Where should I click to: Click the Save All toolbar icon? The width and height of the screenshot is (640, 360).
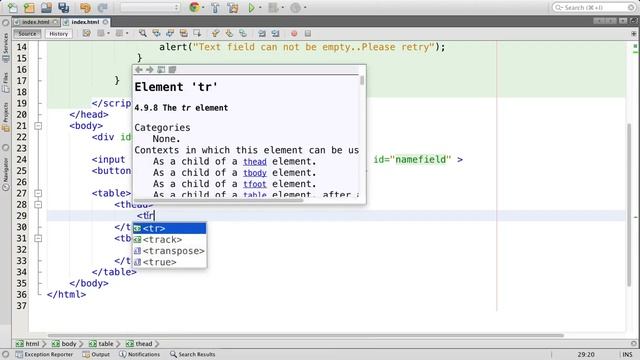pyautogui.click(x=64, y=7)
